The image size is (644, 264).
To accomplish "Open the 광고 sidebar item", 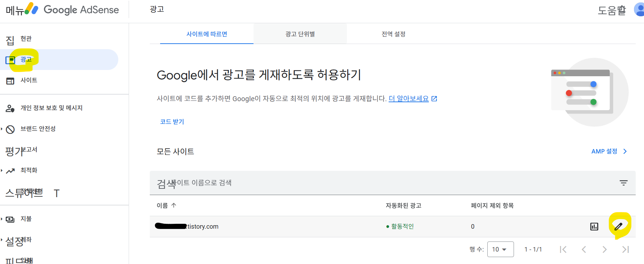I will (59, 60).
